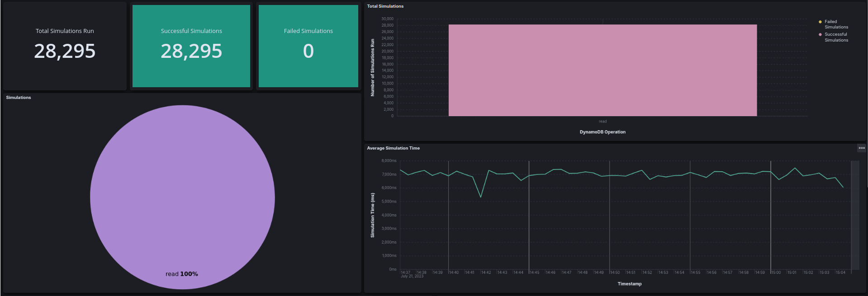Click the 'Average Simulation Time' panel title
Viewport: 868px width, 296px height.
tap(393, 148)
